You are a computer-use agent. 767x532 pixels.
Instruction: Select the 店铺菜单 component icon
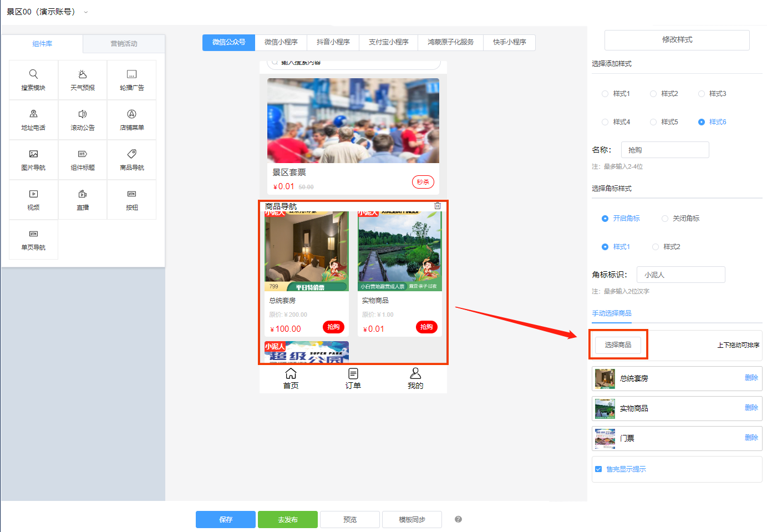tap(131, 119)
